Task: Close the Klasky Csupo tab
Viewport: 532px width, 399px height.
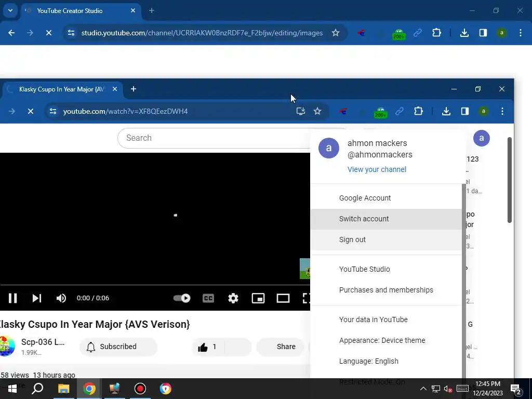Action: click(115, 89)
